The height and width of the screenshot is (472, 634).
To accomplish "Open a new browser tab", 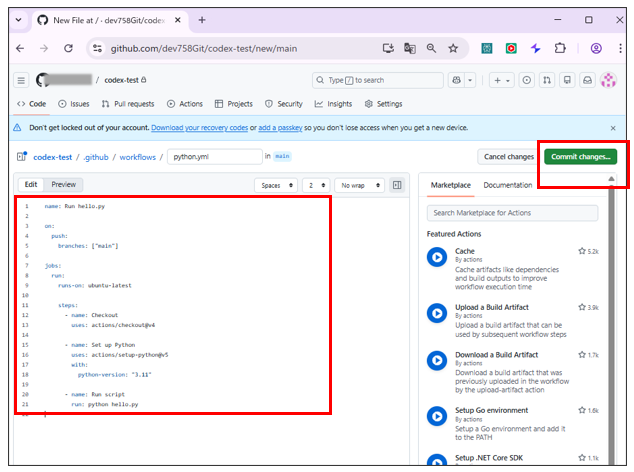I will click(202, 20).
